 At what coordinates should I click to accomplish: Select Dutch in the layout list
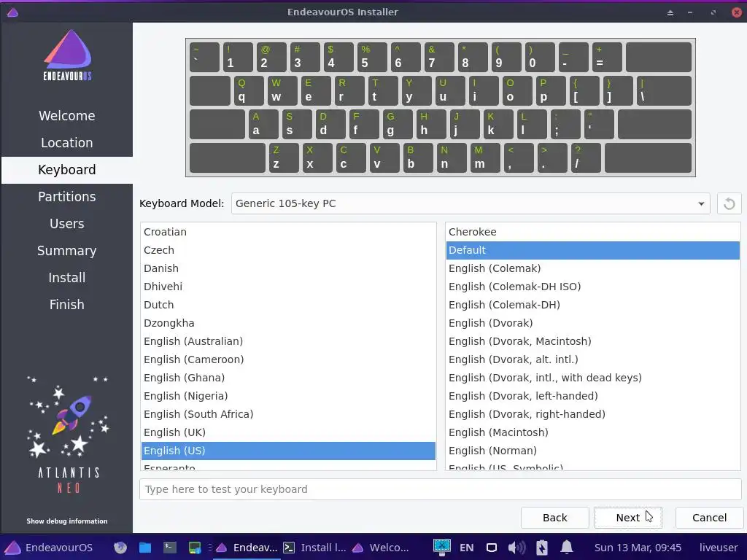(x=288, y=305)
